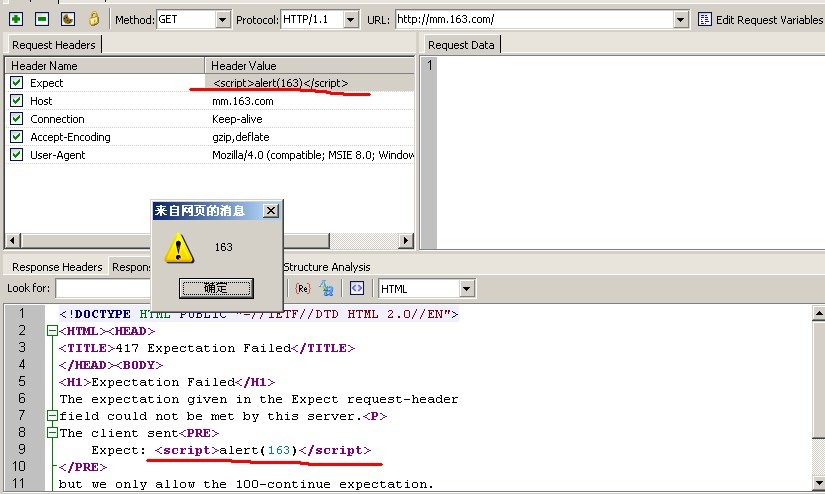Open the URL history dropdown arrow
Screen dimensions: 825x494
coord(680,20)
